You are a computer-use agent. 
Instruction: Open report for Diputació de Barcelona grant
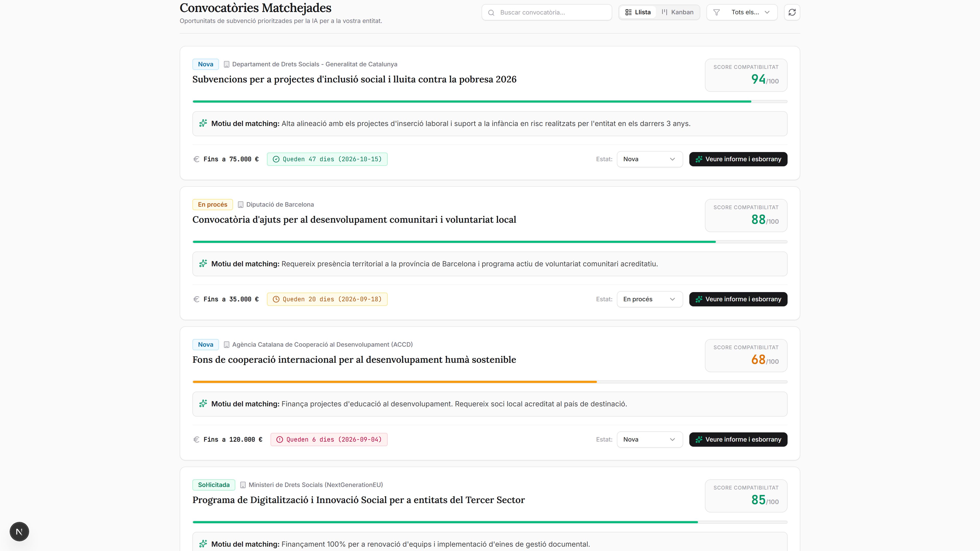[x=738, y=299]
